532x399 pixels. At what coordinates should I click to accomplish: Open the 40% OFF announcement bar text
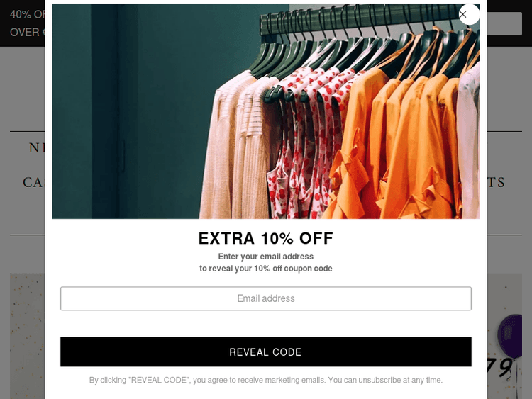(28, 14)
